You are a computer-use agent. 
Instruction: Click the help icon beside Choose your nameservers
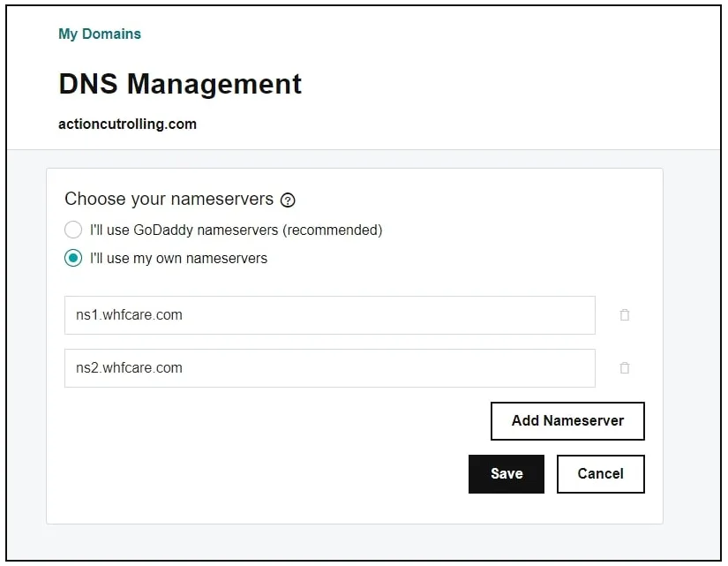(288, 200)
